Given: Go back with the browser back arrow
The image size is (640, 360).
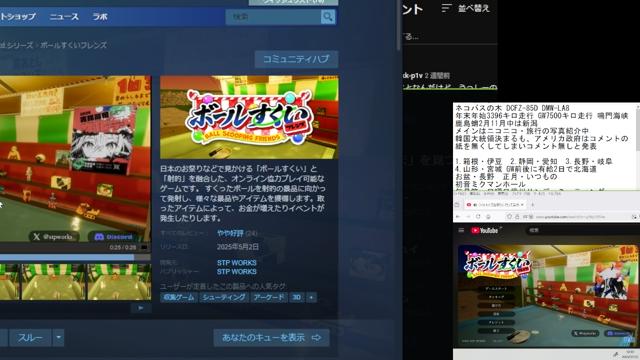Looking at the screenshot, I should (458, 217).
